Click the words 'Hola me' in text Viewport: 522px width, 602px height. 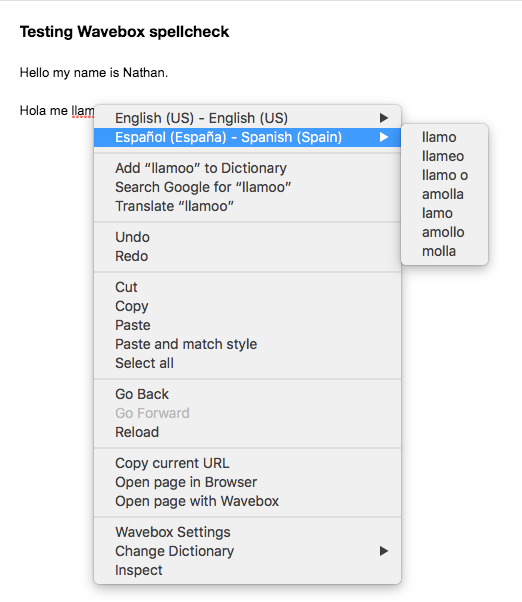pyautogui.click(x=44, y=111)
